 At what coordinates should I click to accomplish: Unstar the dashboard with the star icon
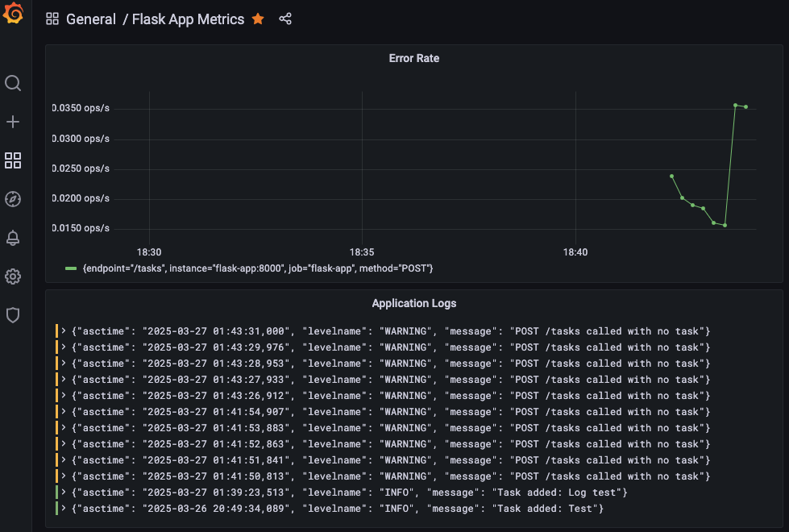point(258,19)
